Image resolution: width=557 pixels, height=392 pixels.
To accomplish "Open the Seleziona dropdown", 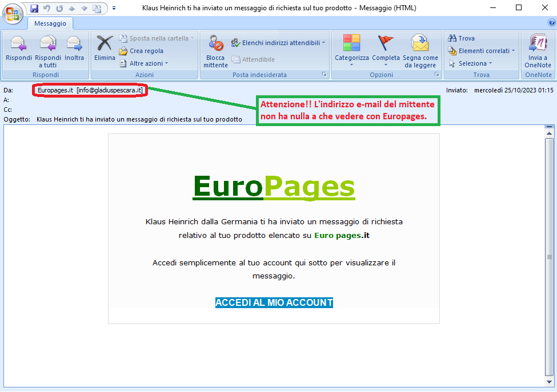I will click(471, 63).
